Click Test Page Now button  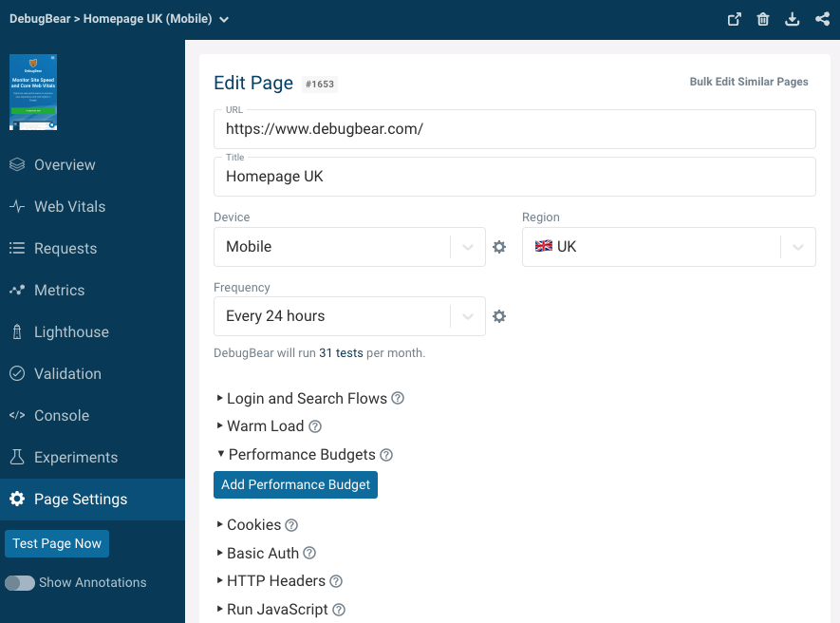click(57, 543)
